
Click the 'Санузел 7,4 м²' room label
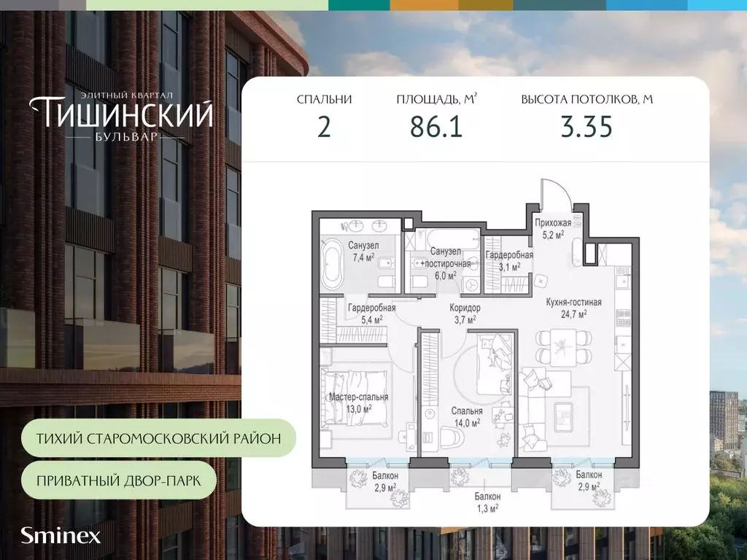tap(363, 252)
